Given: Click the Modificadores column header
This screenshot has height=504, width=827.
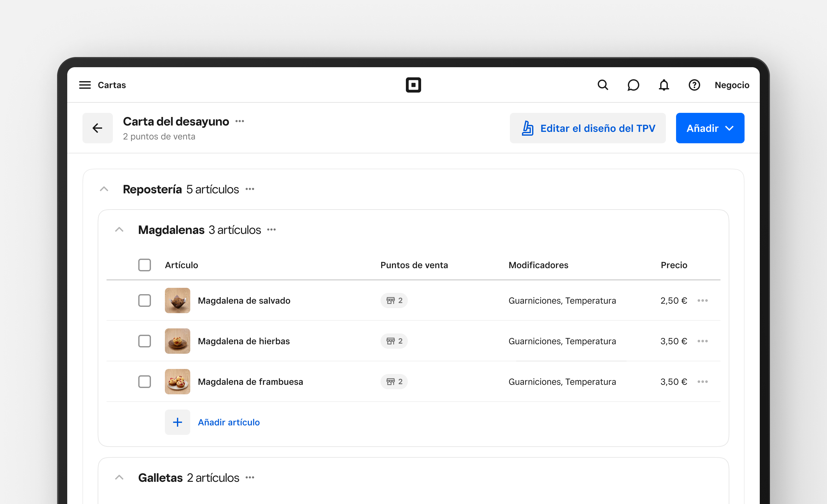Looking at the screenshot, I should pos(538,265).
